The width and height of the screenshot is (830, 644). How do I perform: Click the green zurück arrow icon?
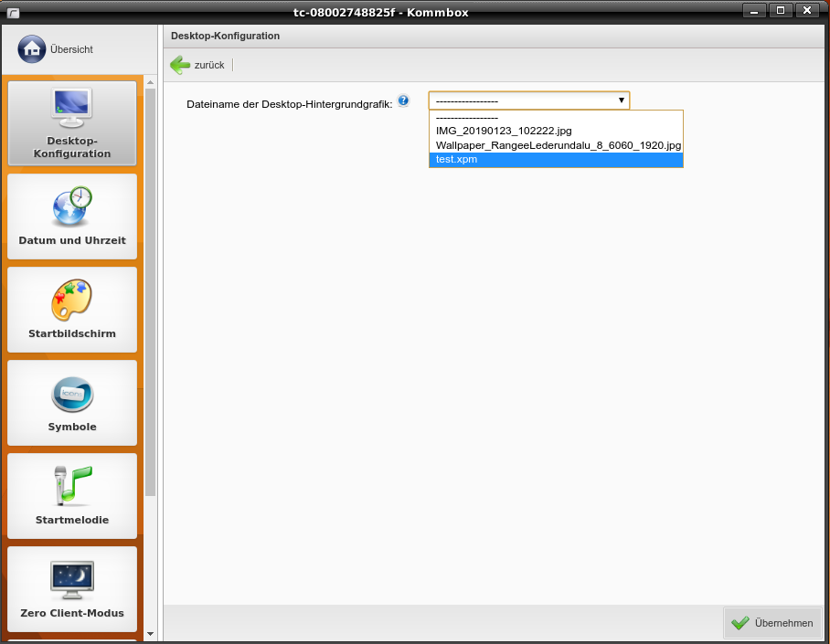pos(180,65)
